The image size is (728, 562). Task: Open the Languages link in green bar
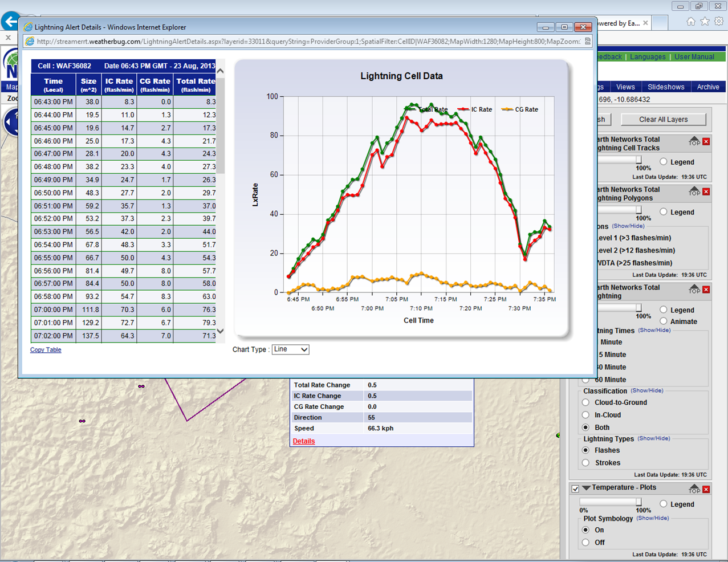pyautogui.click(x=648, y=57)
